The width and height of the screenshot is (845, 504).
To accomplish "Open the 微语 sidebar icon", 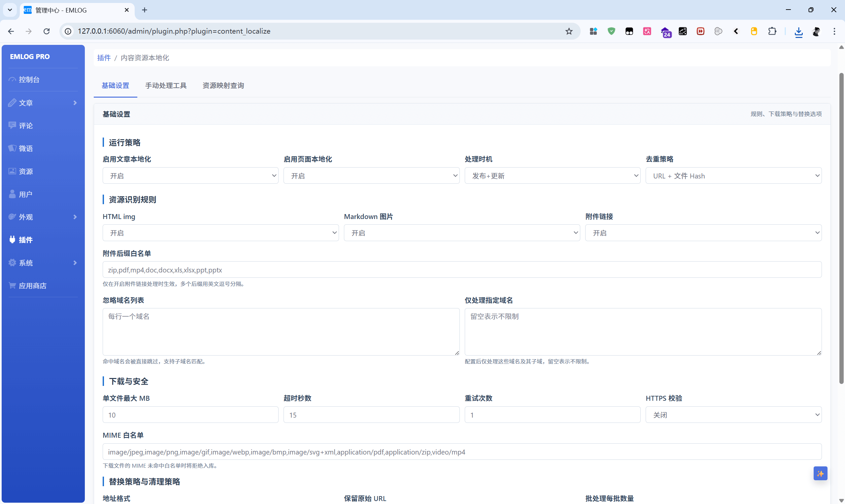I will pos(12,148).
